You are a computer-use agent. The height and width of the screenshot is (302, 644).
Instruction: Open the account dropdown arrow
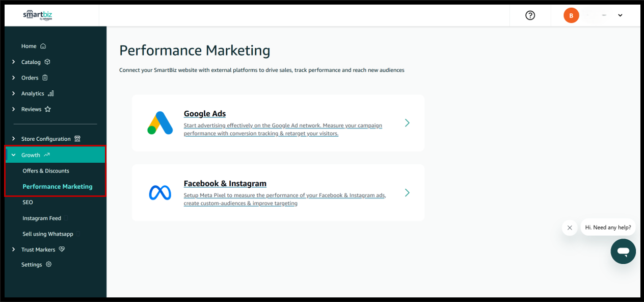click(620, 15)
